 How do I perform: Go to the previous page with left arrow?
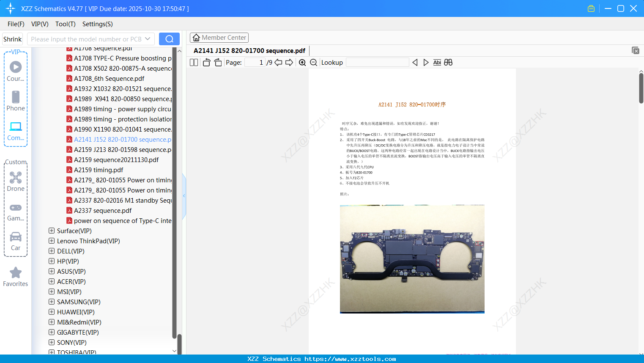278,63
